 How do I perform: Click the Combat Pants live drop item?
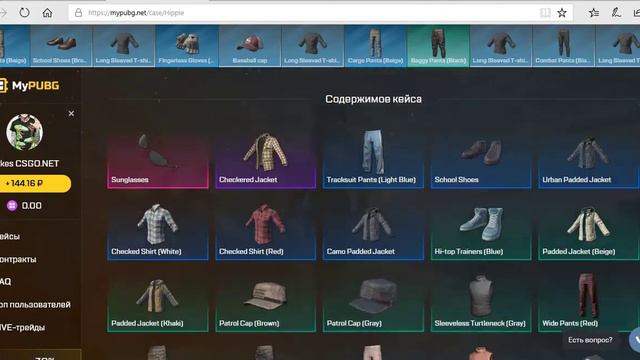[x=563, y=46]
